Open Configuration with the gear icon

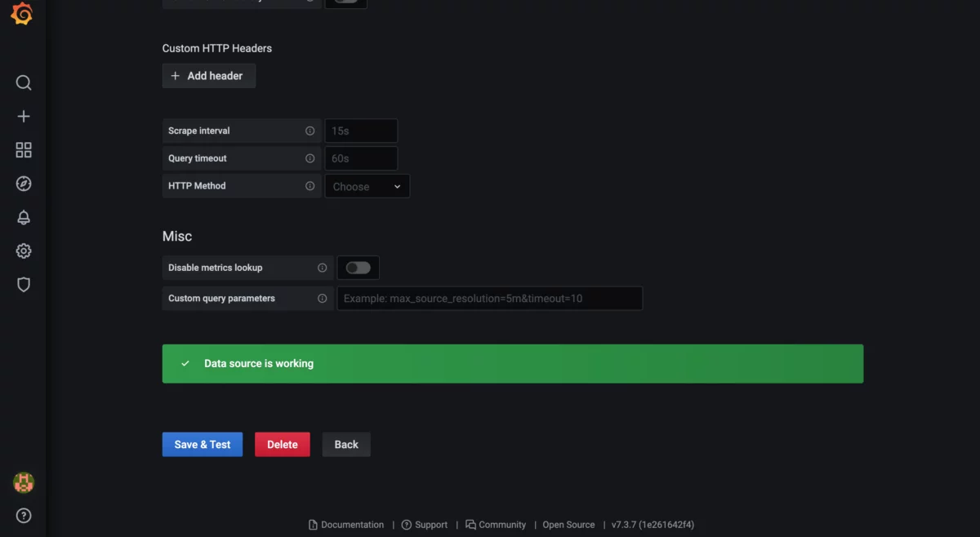pos(23,251)
